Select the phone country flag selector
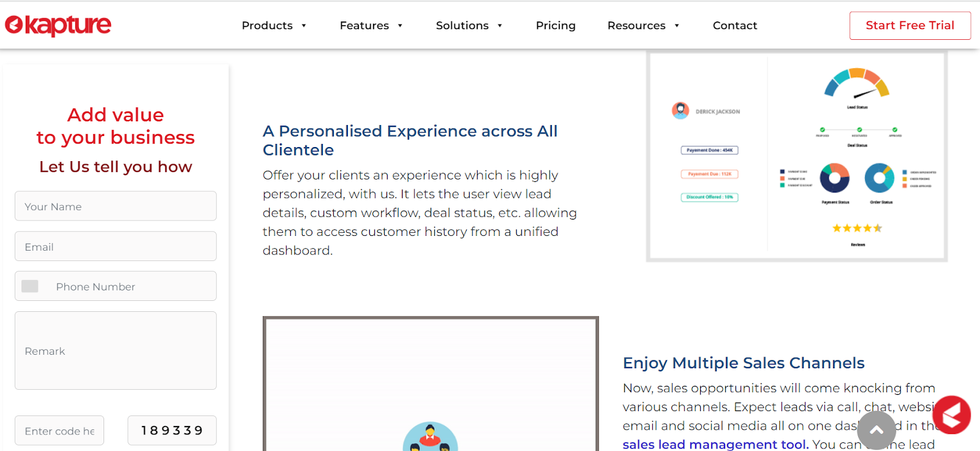This screenshot has height=451, width=980. [30, 286]
